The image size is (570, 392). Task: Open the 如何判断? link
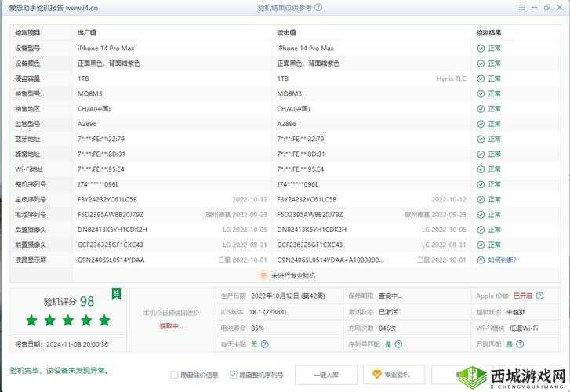pyautogui.click(x=502, y=260)
